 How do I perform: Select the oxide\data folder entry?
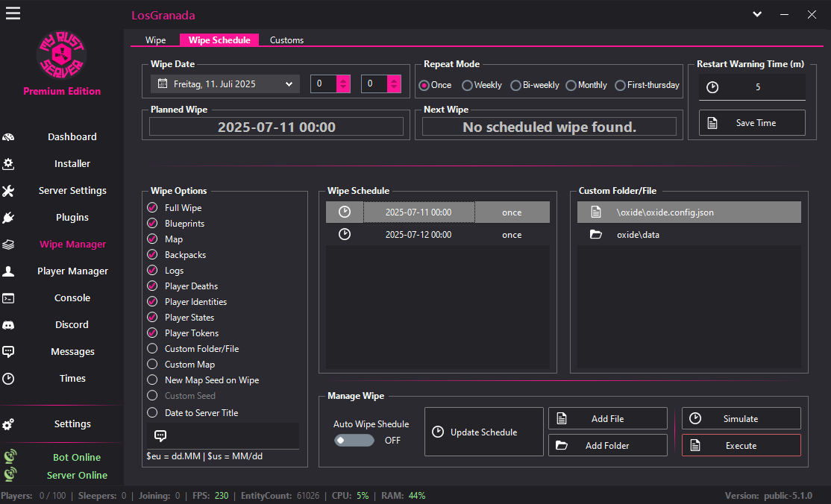click(x=689, y=234)
